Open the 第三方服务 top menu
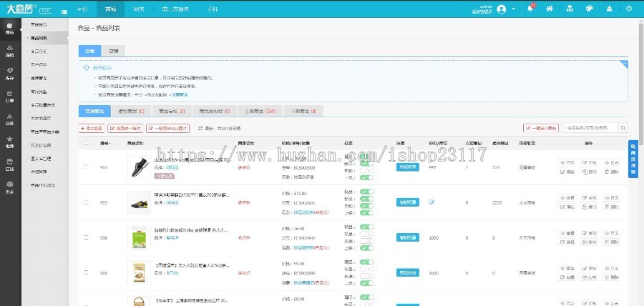 click(175, 9)
